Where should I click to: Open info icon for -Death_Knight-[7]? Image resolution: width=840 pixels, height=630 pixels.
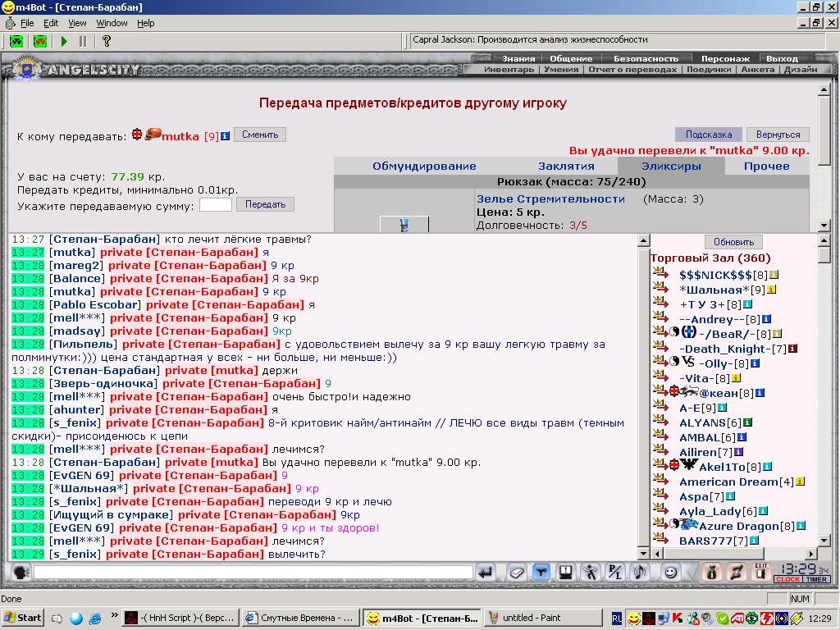click(792, 349)
